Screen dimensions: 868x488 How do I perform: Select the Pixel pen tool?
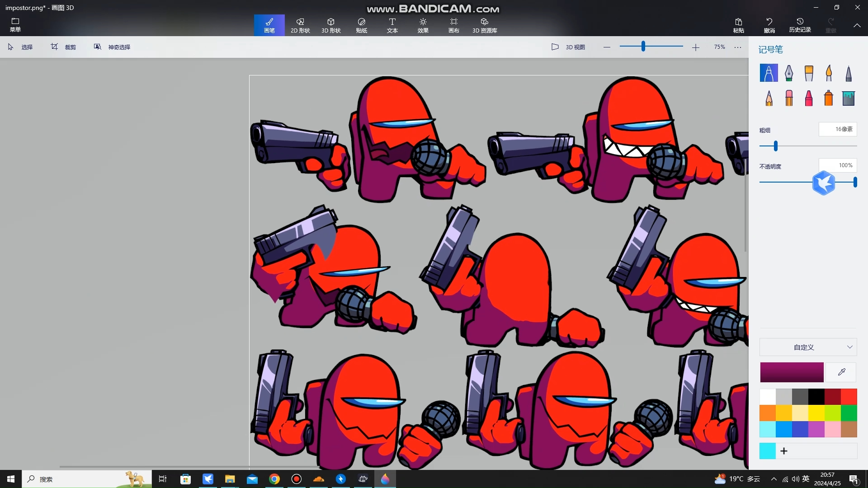tap(849, 73)
